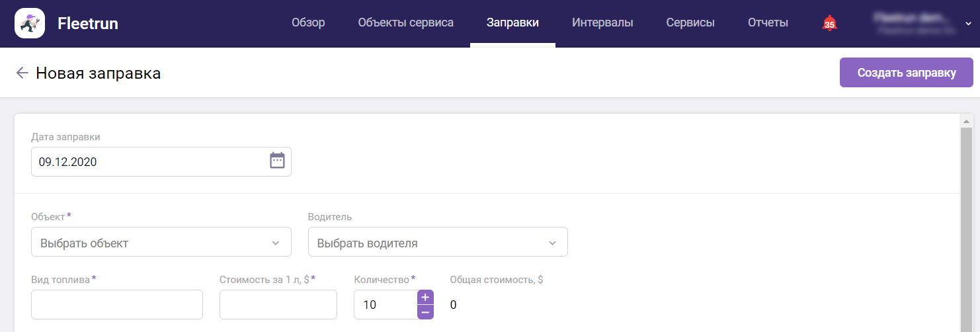This screenshot has width=980, height=332.
Task: Click the Вид топлива input field
Action: point(117,304)
